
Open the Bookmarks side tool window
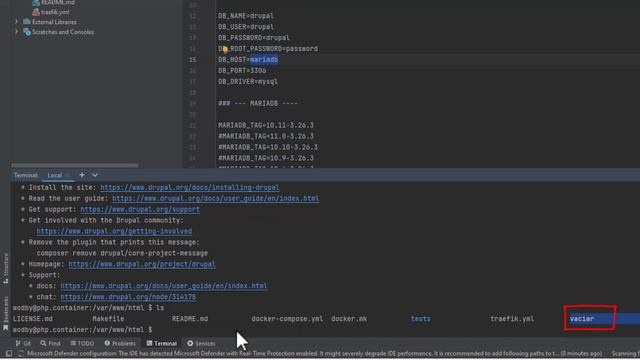point(6,313)
